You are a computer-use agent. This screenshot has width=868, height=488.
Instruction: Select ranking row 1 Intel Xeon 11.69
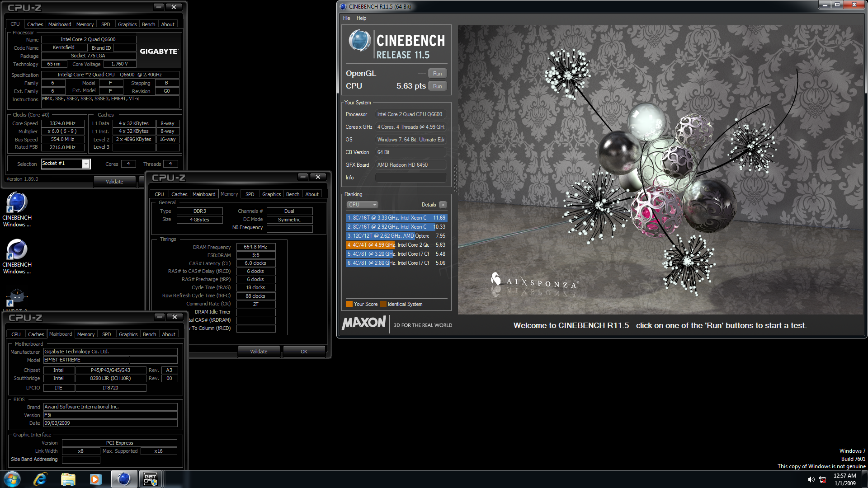[x=396, y=218]
